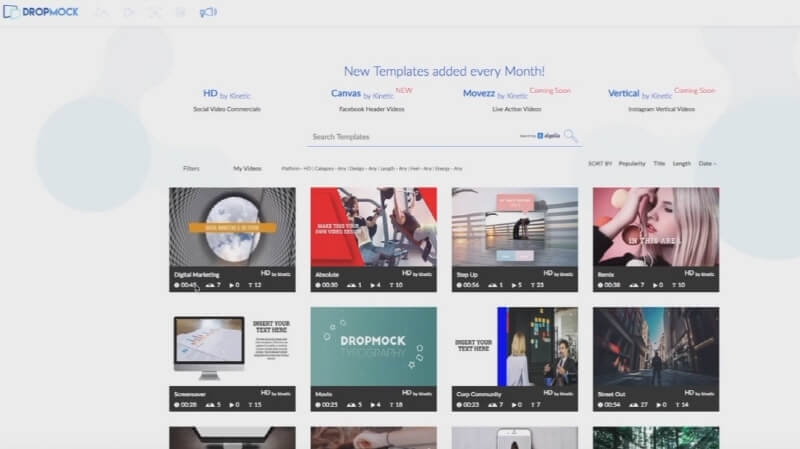The image size is (800, 449).
Task: Click text count icon on Absolute card
Action: point(392,285)
